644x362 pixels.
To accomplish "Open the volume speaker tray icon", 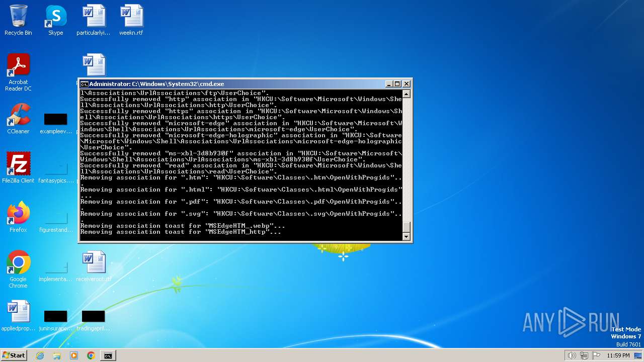I will [x=572, y=355].
